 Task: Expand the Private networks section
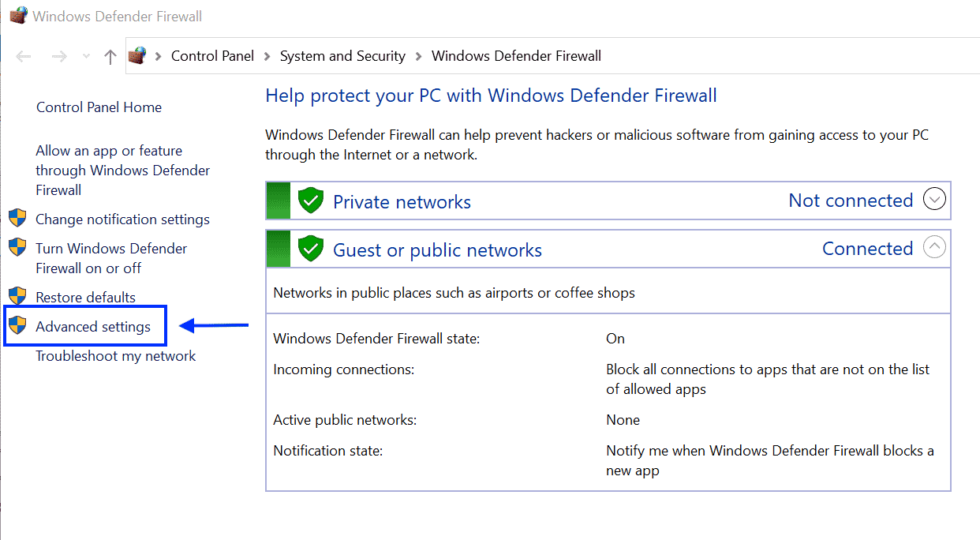click(934, 200)
